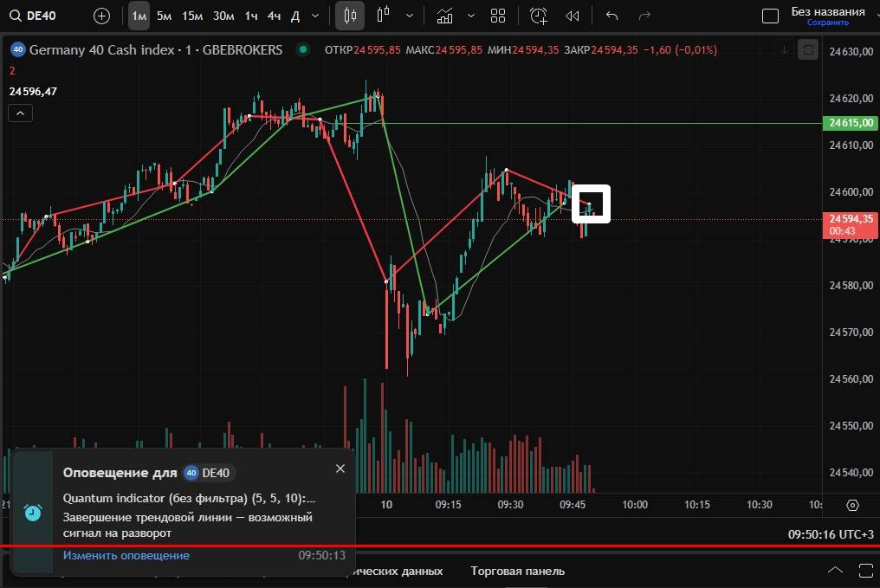Select the green 24 615,00 price label
Viewport: 880px width, 588px height.
851,123
